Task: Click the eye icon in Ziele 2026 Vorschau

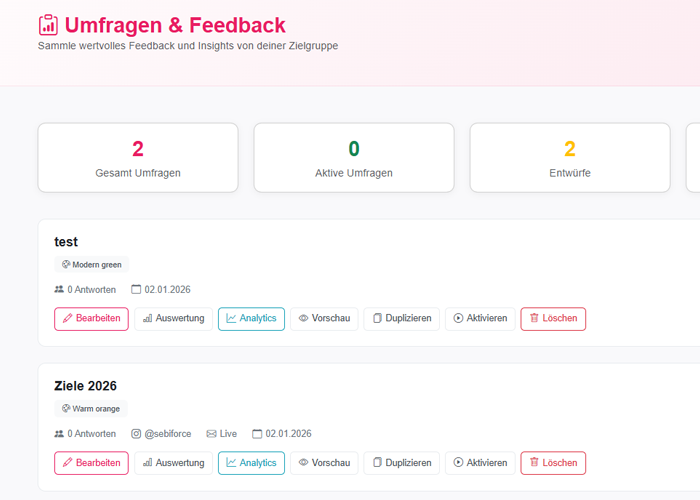Action: [303, 463]
